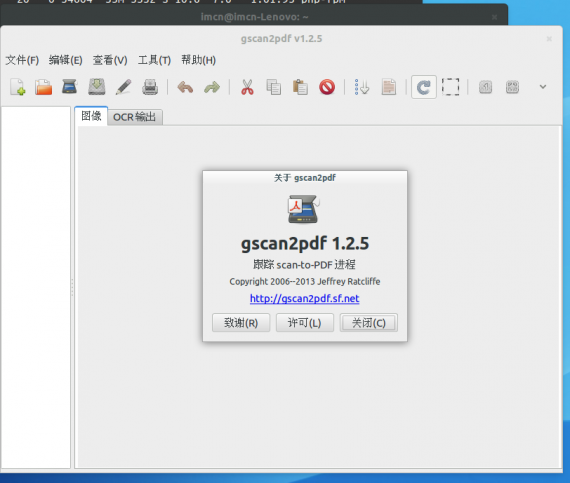This screenshot has width=570, height=483.
Task: Click the 许可(L) license button
Action: [305, 323]
